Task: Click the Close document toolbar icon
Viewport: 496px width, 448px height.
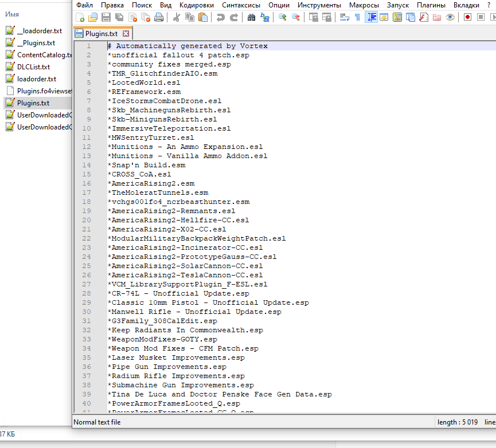Action: (132, 17)
